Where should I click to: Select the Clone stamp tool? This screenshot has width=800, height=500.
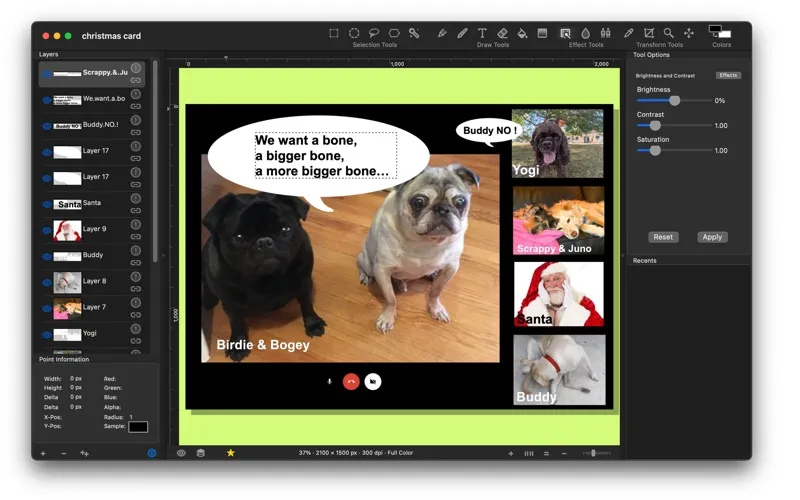coord(606,33)
